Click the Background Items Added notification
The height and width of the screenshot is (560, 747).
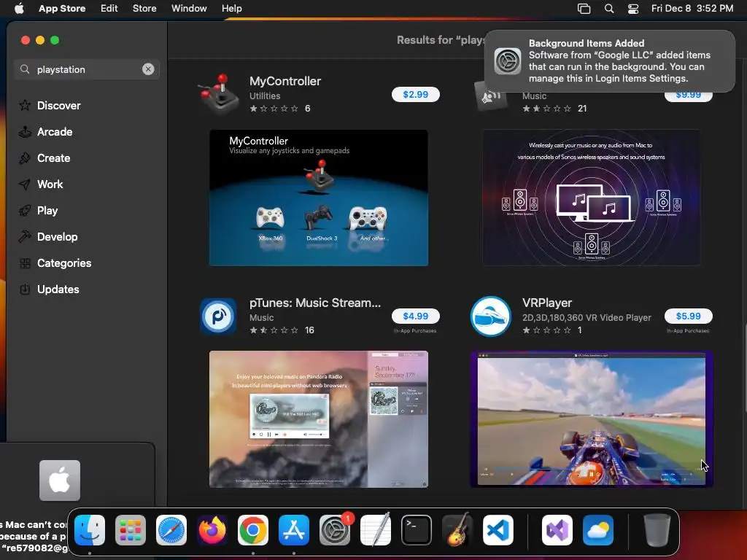tap(610, 61)
